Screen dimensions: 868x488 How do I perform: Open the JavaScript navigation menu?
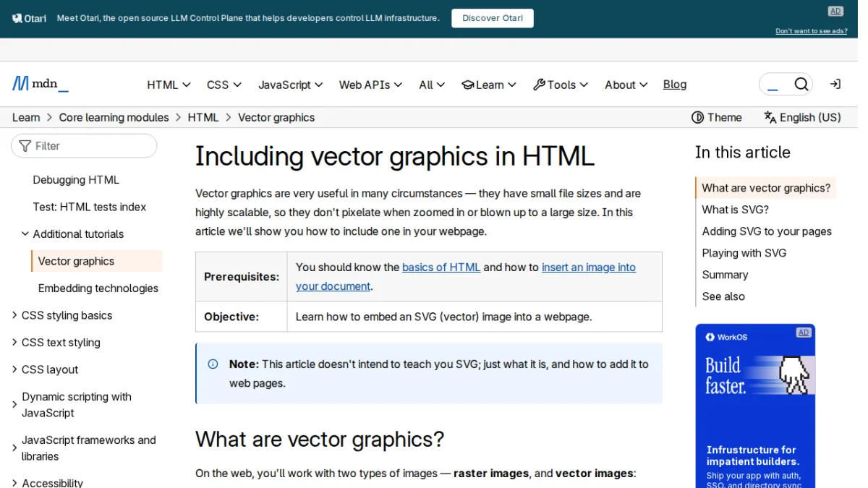pyautogui.click(x=291, y=85)
